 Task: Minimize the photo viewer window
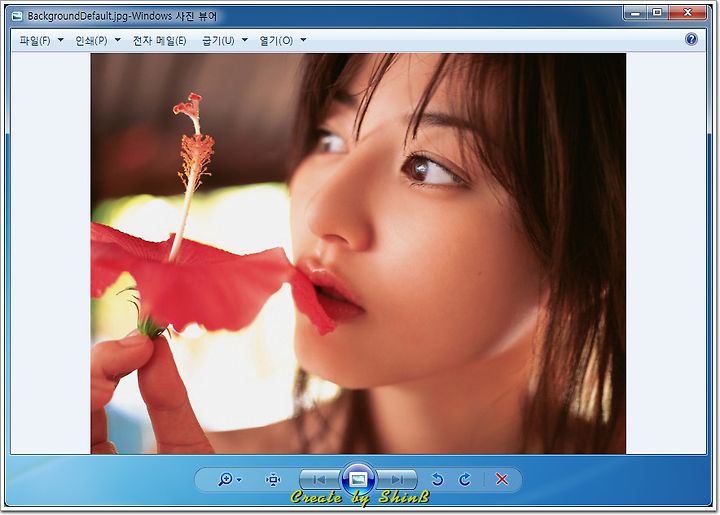point(635,13)
